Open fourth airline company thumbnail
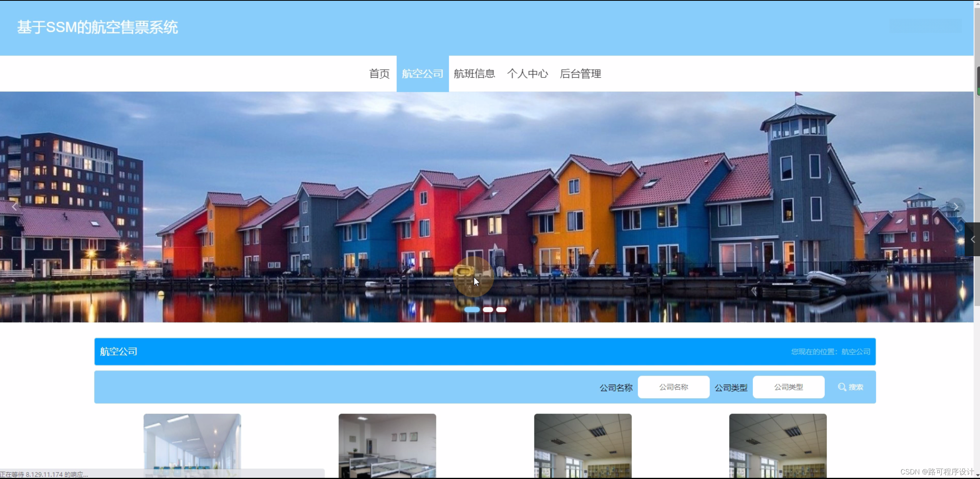The image size is (980, 479). 778,445
